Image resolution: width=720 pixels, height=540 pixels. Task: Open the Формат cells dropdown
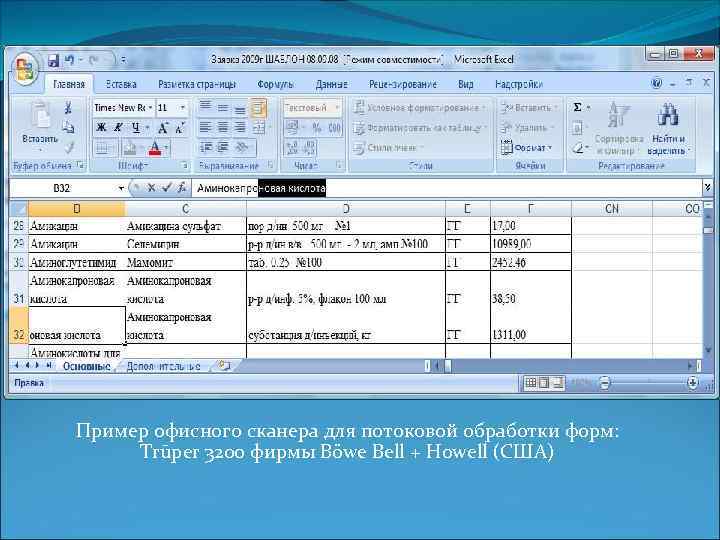click(526, 148)
